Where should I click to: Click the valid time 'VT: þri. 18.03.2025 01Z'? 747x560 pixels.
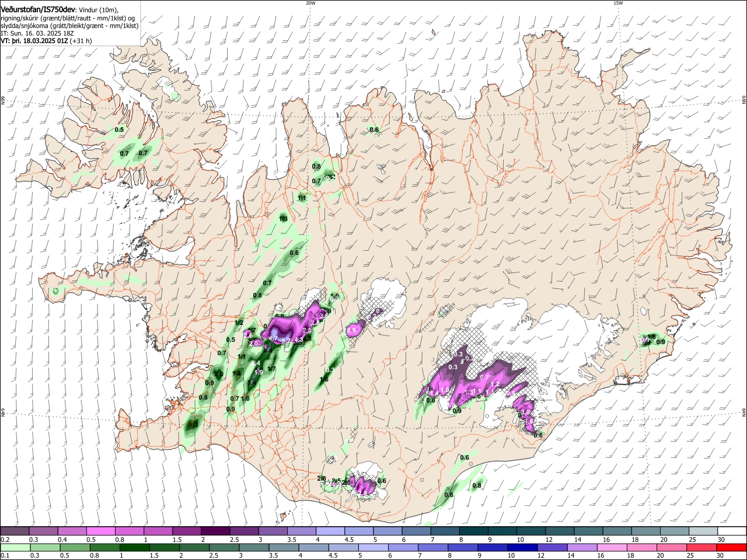pyautogui.click(x=35, y=41)
